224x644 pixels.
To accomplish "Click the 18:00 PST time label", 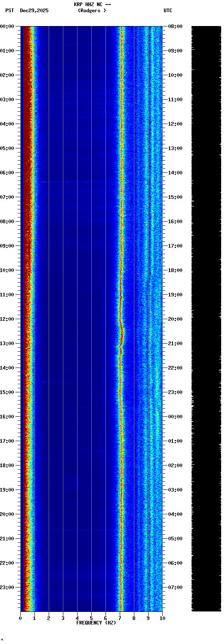I will tap(7, 466).
